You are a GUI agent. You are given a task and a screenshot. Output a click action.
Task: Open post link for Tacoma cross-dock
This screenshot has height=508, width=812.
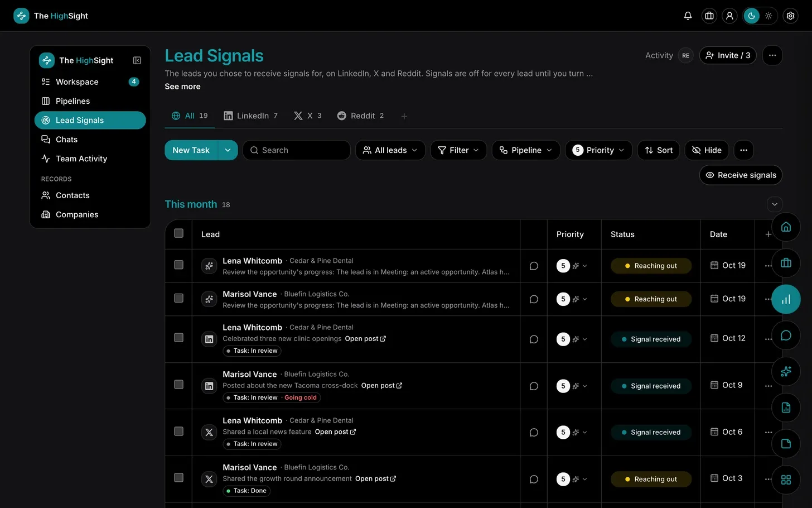(381, 386)
